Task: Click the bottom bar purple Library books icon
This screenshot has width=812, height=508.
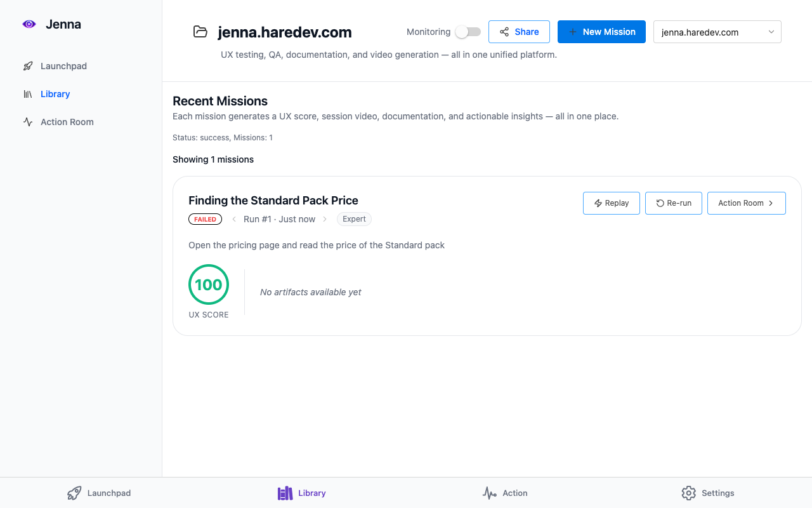Action: click(285, 493)
